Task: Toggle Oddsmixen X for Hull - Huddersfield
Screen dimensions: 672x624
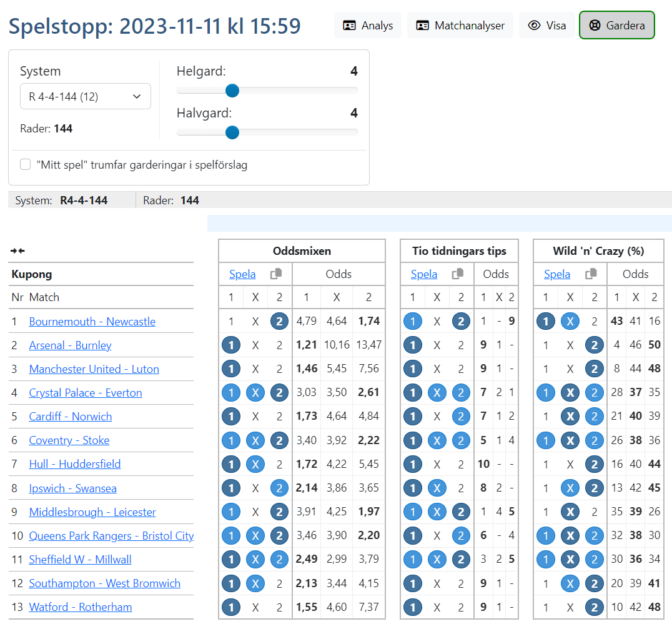Action: [255, 464]
